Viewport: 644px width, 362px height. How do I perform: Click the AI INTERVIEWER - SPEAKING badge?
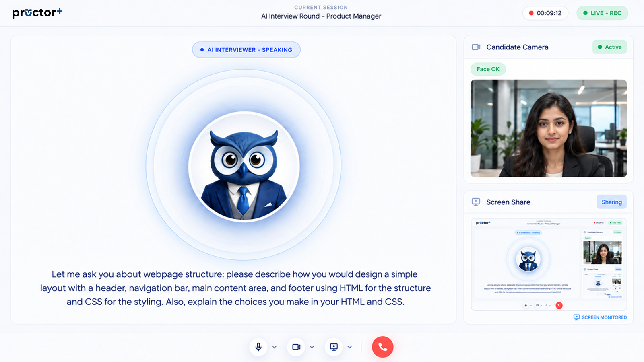246,50
